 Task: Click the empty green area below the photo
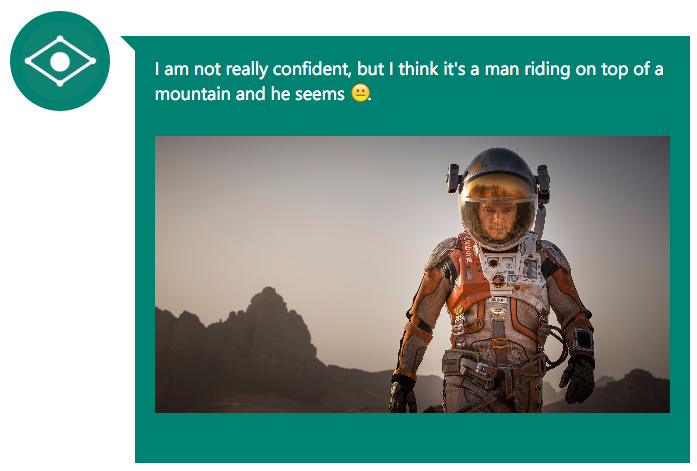[x=412, y=438]
